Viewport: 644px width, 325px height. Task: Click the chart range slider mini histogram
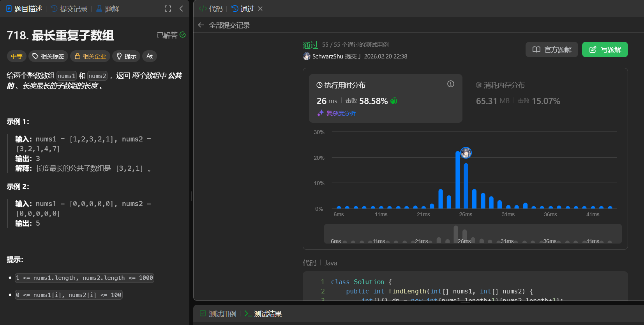(473, 234)
